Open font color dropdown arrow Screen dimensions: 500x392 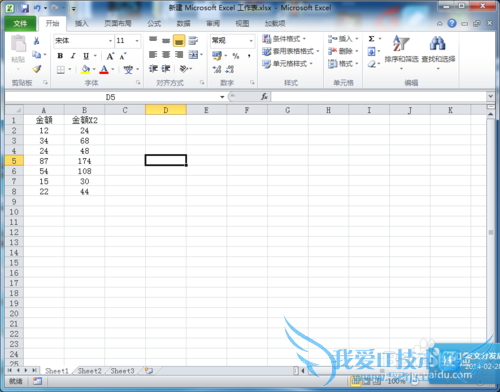pos(113,69)
